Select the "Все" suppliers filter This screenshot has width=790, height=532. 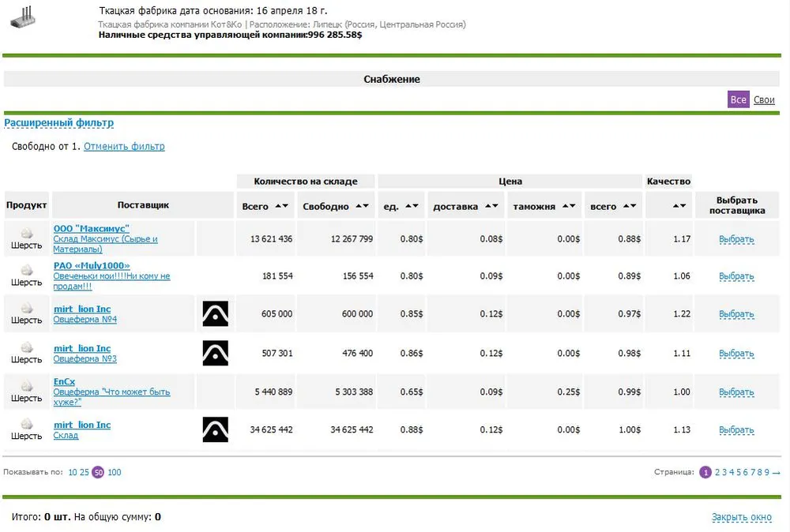[738, 100]
